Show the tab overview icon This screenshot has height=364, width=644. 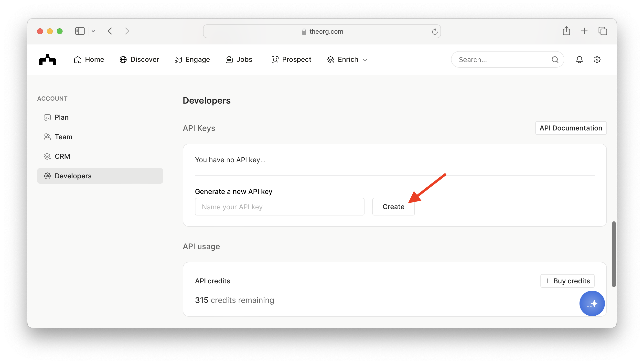tap(602, 31)
